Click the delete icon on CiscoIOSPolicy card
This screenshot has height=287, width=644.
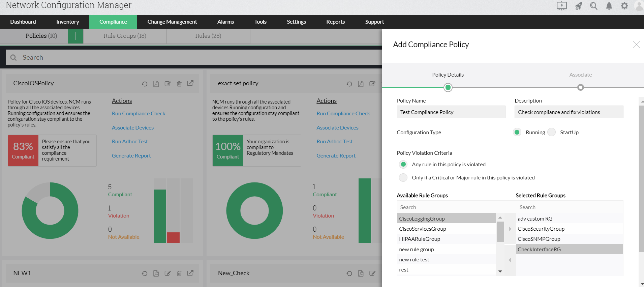(179, 84)
